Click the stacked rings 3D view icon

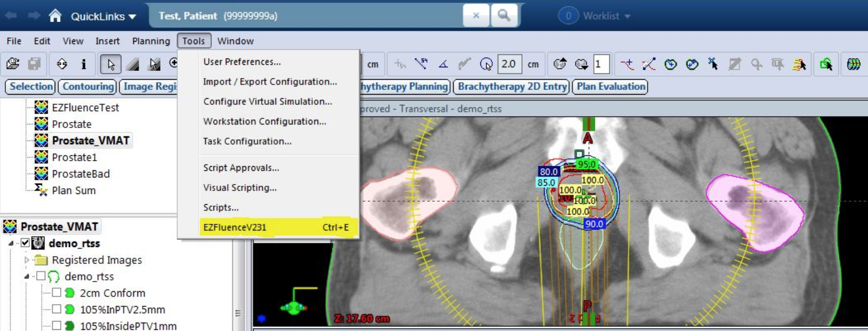tap(854, 64)
